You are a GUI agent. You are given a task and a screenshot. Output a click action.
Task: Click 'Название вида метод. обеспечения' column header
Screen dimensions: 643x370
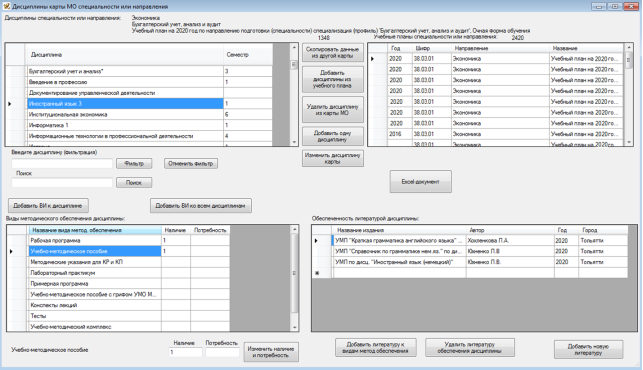(95, 230)
